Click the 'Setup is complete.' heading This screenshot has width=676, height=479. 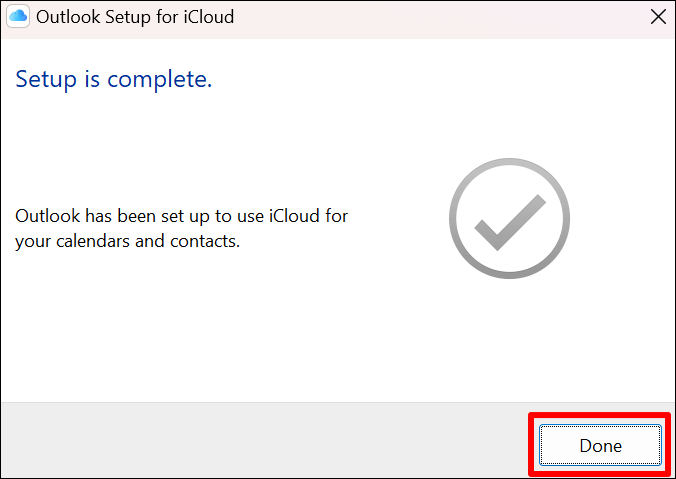point(113,80)
